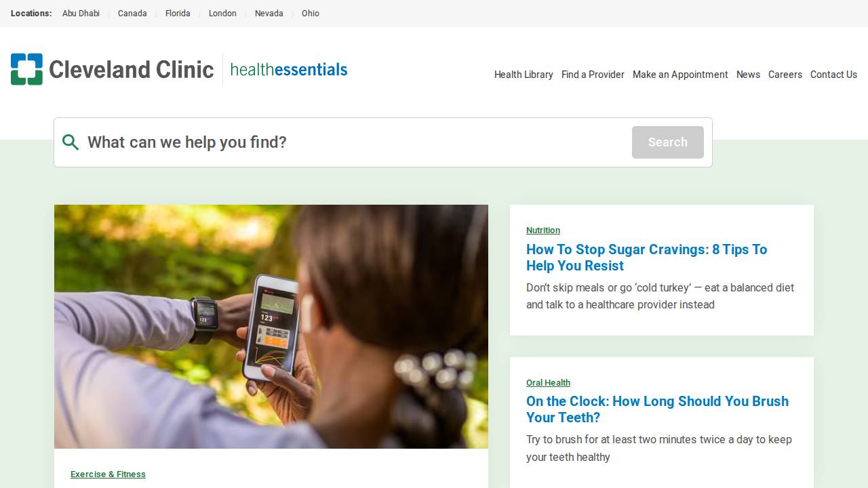This screenshot has height=488, width=868.
Task: Click the Cleveland Clinic logo icon
Action: [x=26, y=69]
